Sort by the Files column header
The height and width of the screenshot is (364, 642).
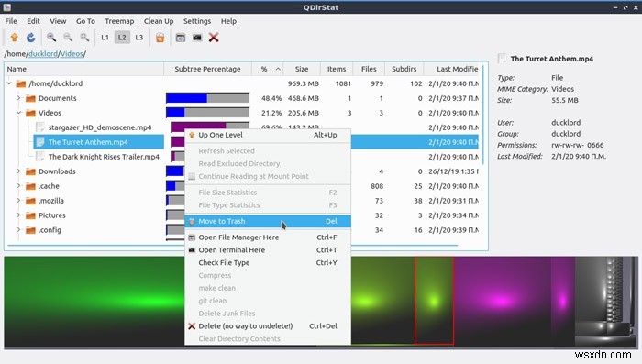(369, 69)
